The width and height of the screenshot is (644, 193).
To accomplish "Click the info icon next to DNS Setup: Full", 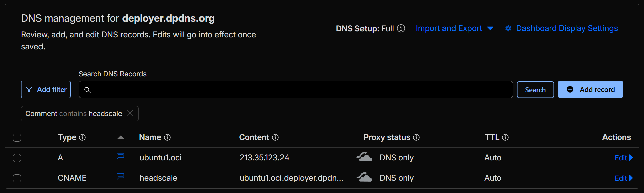I will [x=401, y=29].
